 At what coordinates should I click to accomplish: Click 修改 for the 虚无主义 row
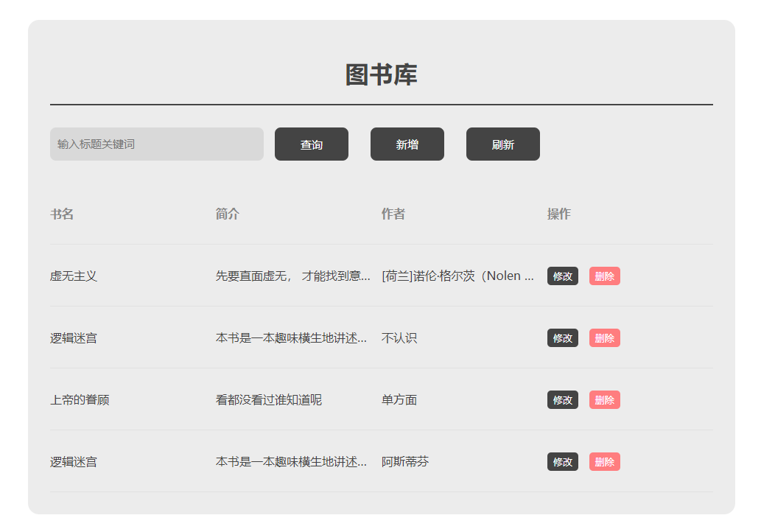[x=563, y=276]
